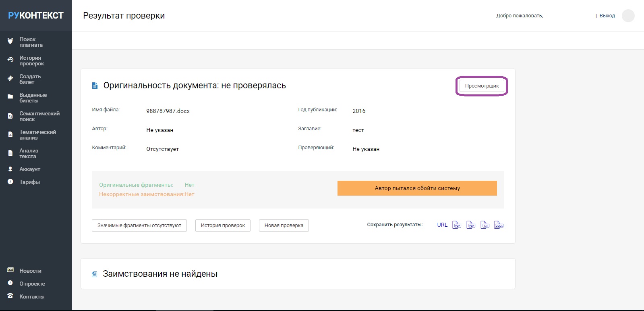Click Некорректные заимствования label
The width and height of the screenshot is (644, 311).
pos(142,194)
